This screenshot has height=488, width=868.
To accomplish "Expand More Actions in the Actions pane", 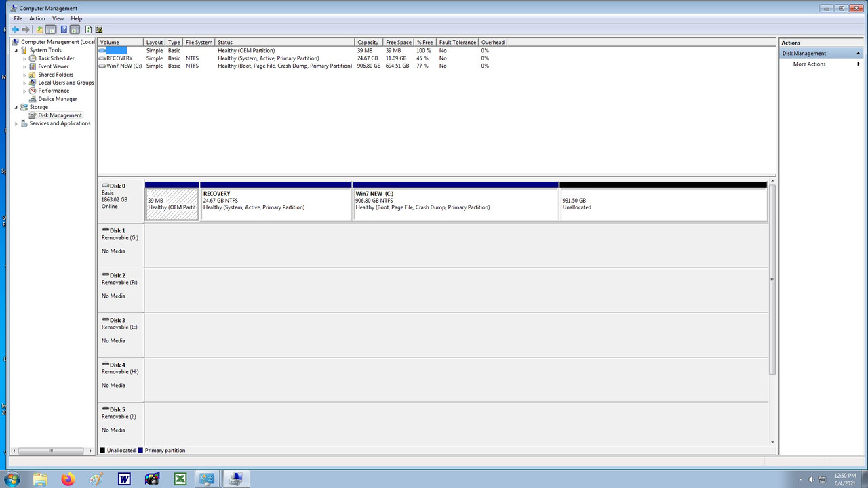I will (859, 64).
